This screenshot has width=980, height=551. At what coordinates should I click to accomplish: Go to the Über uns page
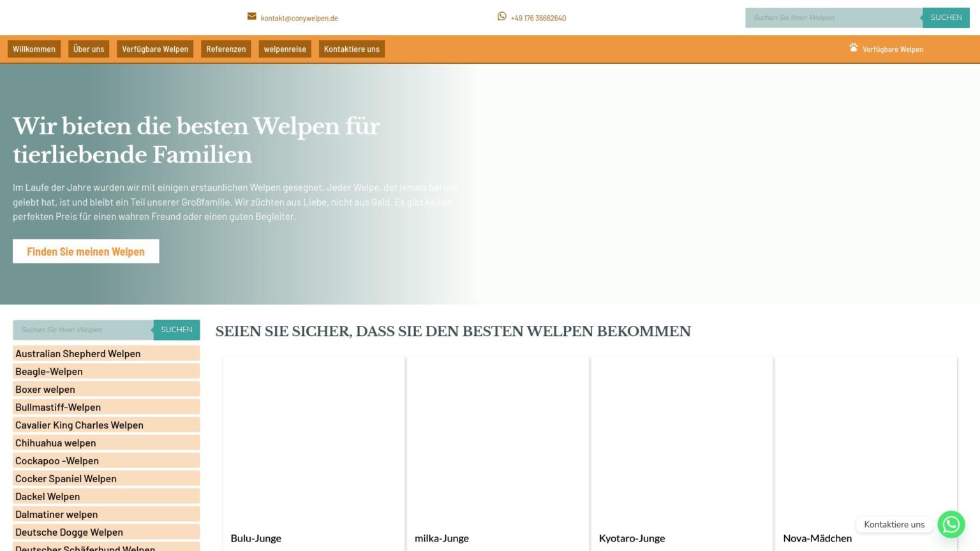[89, 49]
